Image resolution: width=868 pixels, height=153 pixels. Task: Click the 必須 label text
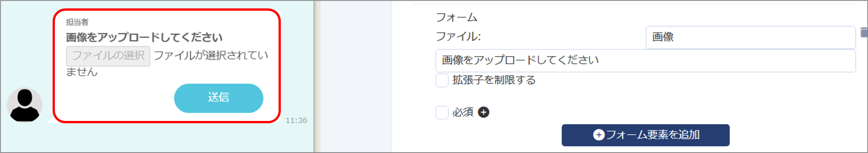point(463,113)
